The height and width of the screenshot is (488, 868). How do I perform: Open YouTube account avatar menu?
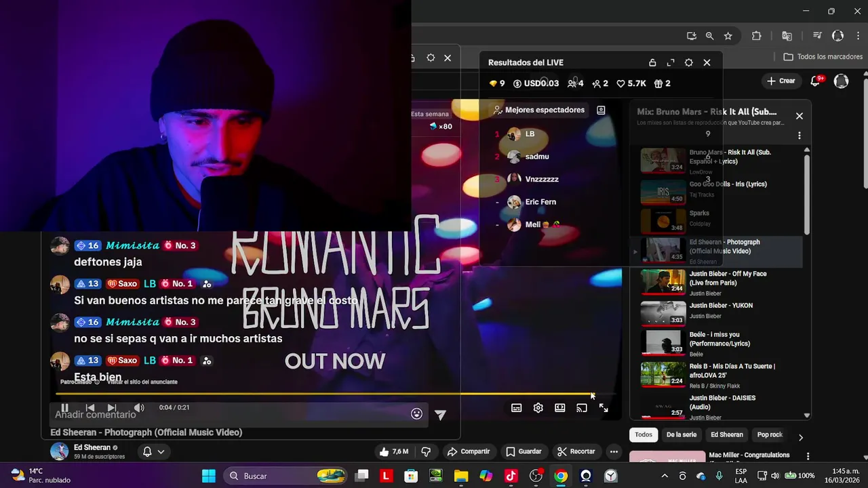point(841,81)
